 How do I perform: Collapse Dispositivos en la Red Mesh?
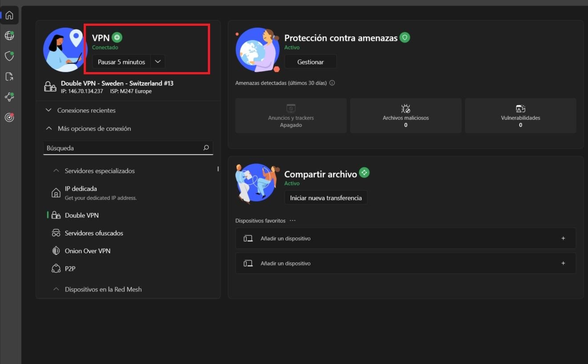point(56,289)
